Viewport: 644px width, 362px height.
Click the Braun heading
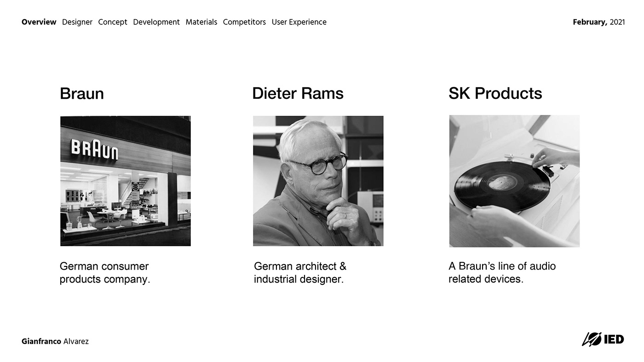click(82, 94)
